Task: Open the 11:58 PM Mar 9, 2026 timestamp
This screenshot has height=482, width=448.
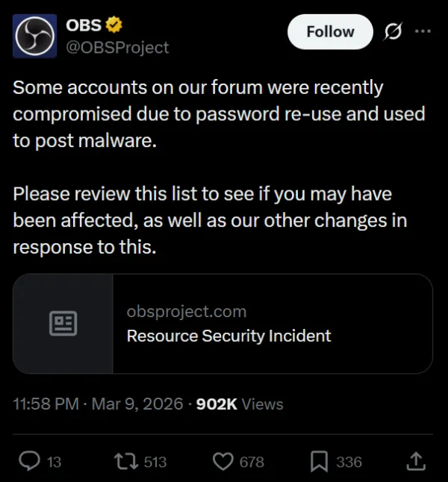Action: [x=98, y=404]
